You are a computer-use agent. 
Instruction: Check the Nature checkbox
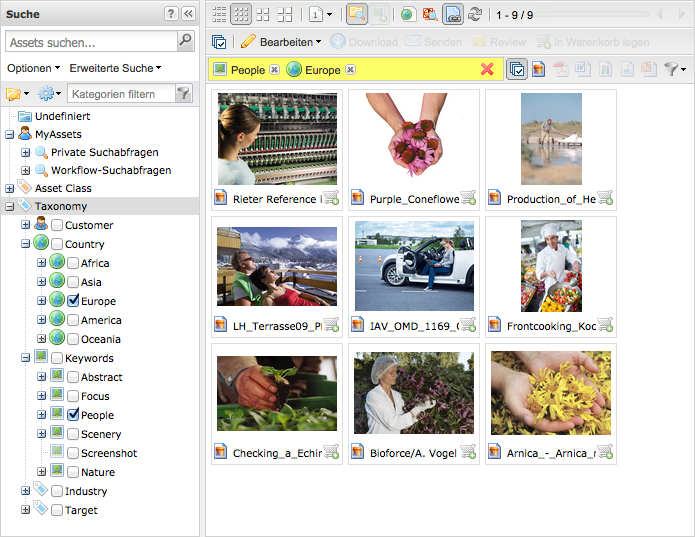pyautogui.click(x=73, y=472)
